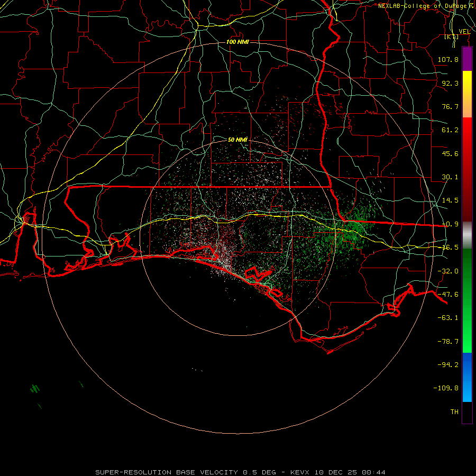Click the -63.1 velocity legend value

pyautogui.click(x=448, y=318)
